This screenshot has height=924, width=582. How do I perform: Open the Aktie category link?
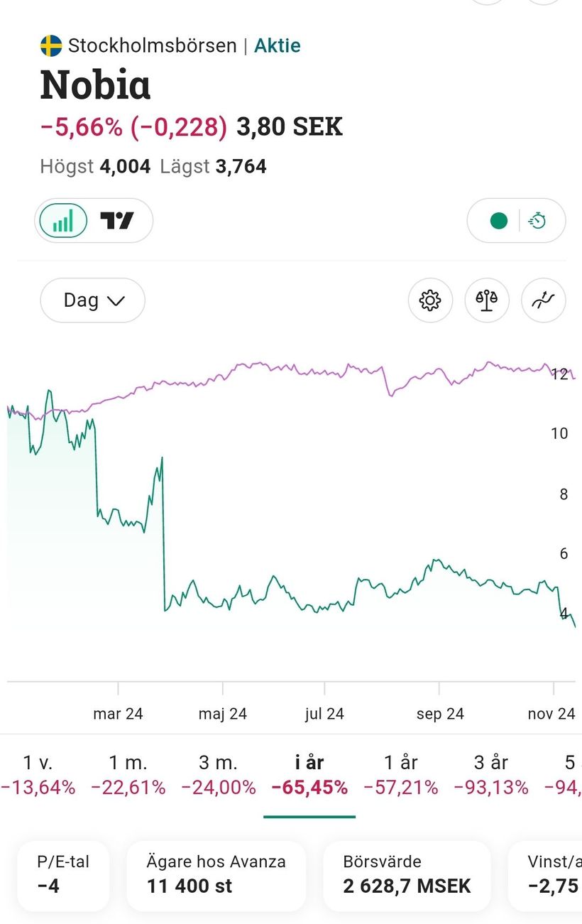pyautogui.click(x=277, y=46)
